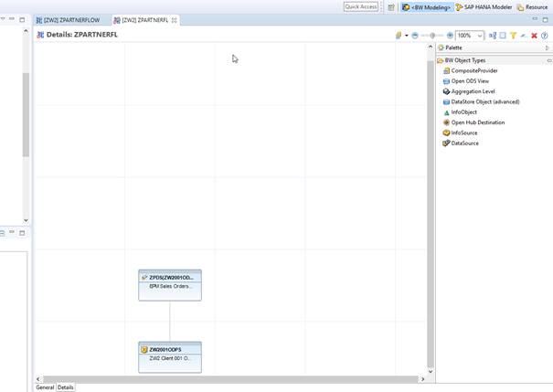Image resolution: width=553 pixels, height=392 pixels.
Task: Open the dropdown arrow beside export icon
Action: (x=406, y=36)
